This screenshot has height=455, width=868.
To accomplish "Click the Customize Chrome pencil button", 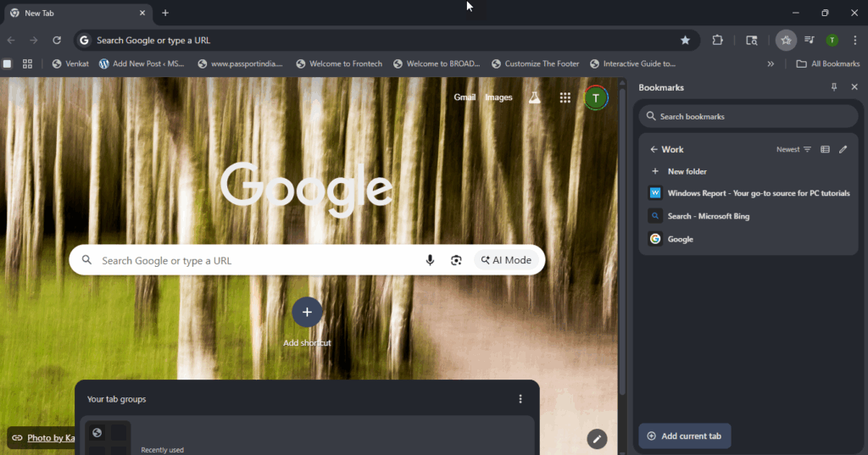I will pyautogui.click(x=597, y=439).
